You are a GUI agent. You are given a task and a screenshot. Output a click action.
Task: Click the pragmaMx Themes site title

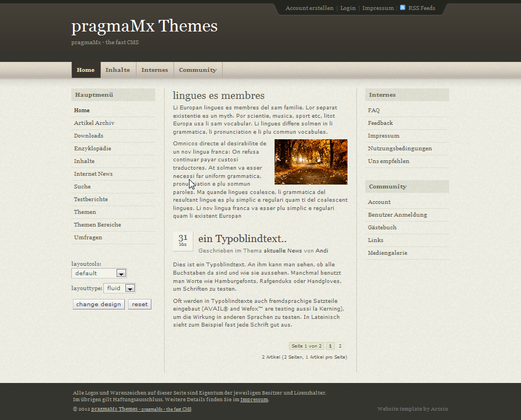tap(145, 26)
